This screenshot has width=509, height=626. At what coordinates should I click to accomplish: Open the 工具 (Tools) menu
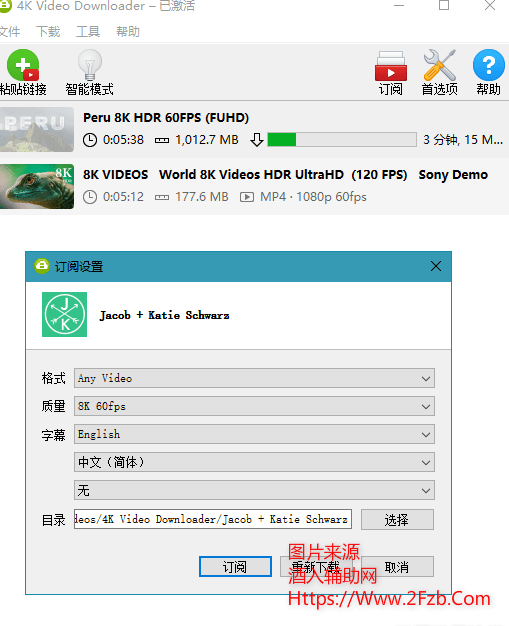tap(88, 32)
